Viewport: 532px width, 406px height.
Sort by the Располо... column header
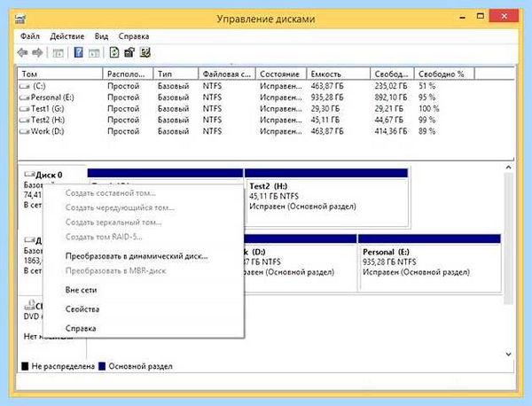pyautogui.click(x=128, y=74)
